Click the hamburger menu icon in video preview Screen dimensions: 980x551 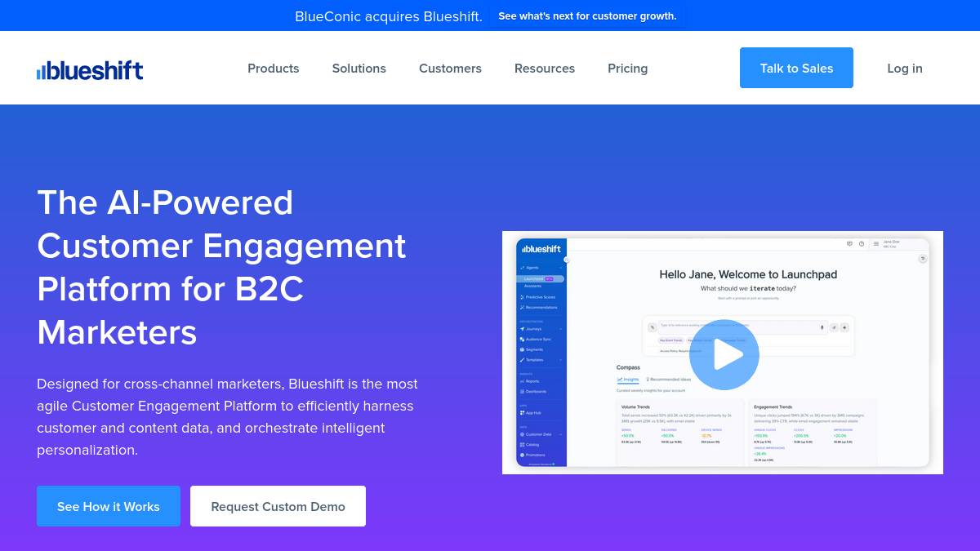pyautogui.click(x=876, y=243)
